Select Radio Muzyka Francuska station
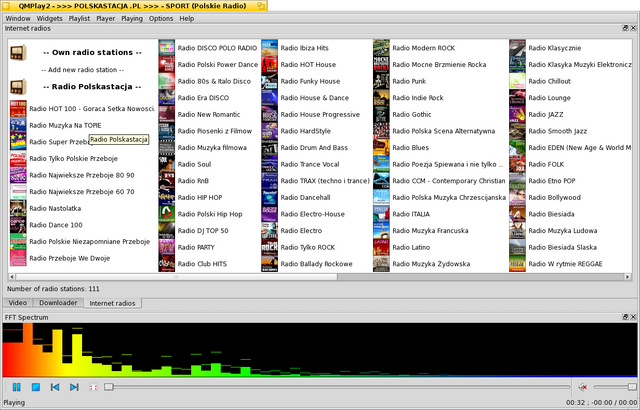 [x=430, y=230]
